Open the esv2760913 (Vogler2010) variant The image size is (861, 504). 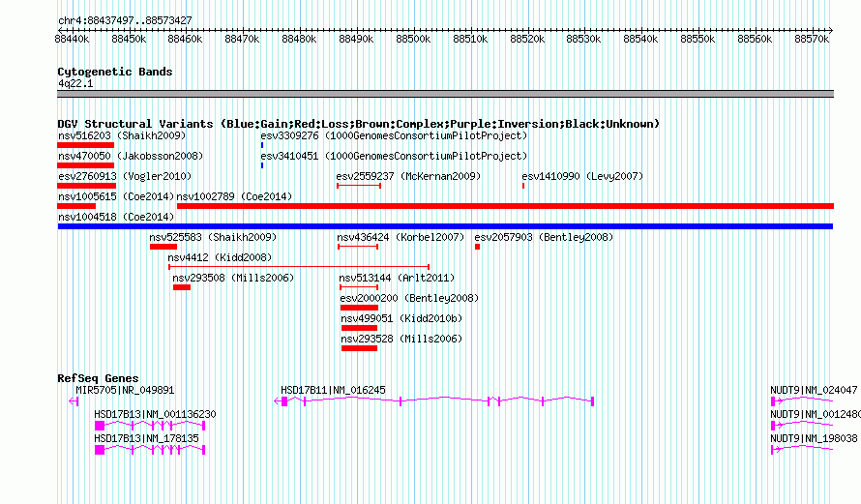pos(125,176)
